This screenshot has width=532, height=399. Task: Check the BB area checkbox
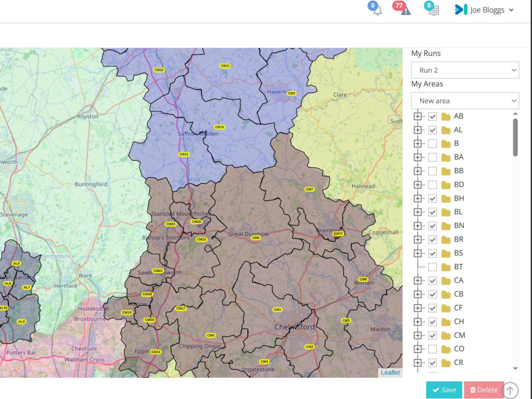click(x=432, y=171)
